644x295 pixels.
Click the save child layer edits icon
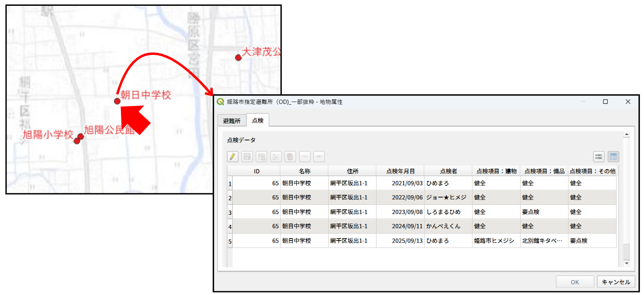[247, 157]
